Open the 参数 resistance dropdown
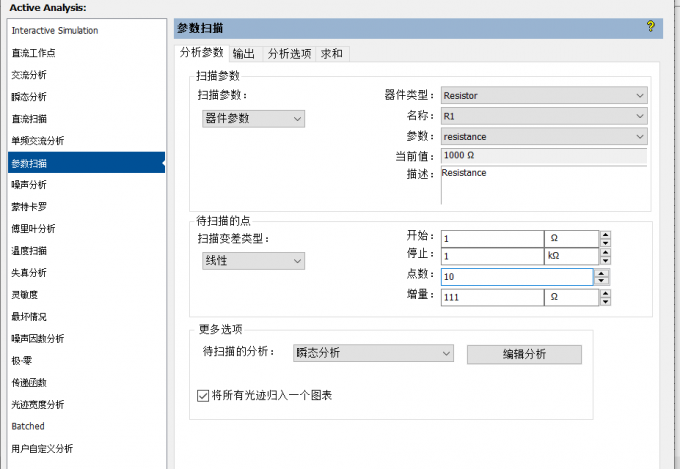 point(544,136)
